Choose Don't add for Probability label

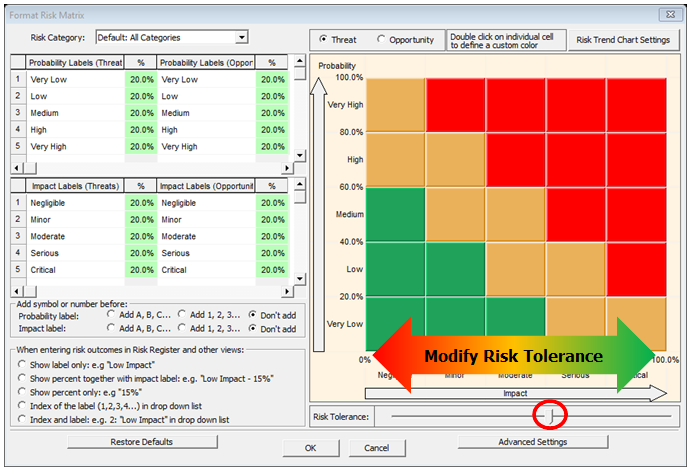252,315
